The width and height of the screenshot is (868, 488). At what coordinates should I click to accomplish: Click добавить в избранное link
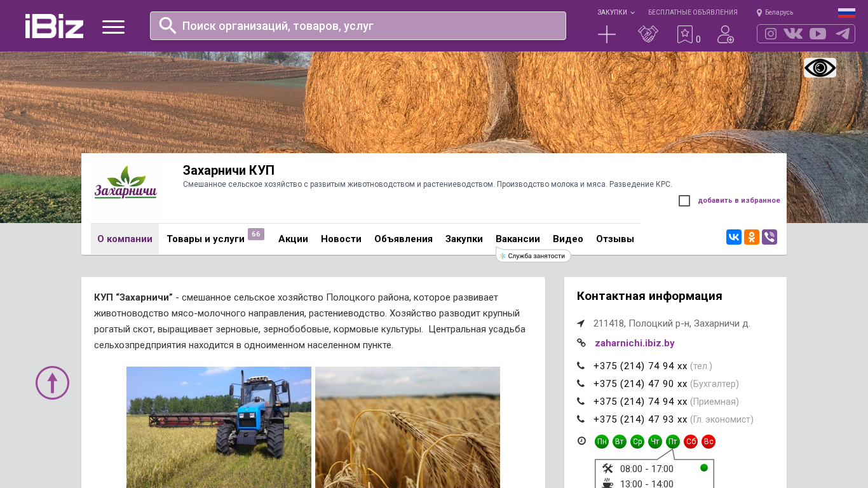click(x=739, y=201)
